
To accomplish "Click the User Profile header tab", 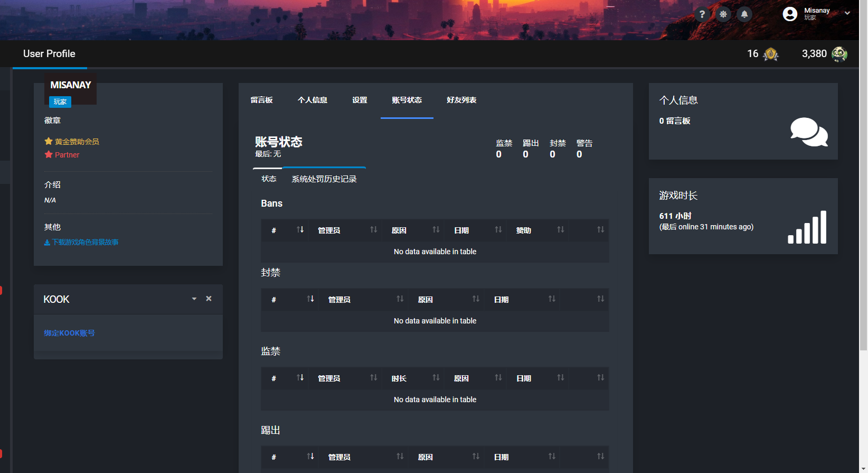I will click(49, 54).
